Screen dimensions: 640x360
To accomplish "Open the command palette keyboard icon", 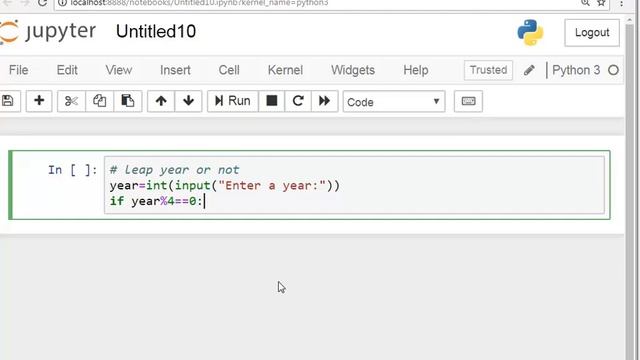I will pyautogui.click(x=468, y=101).
